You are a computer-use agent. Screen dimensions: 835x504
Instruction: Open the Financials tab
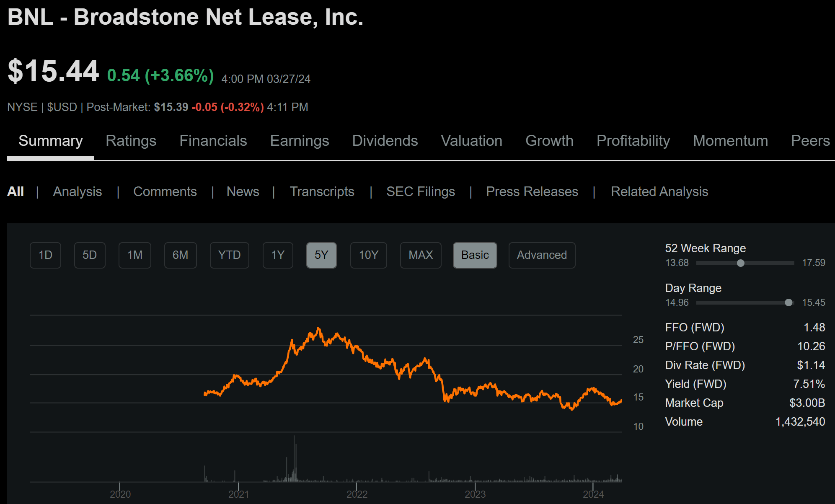213,141
